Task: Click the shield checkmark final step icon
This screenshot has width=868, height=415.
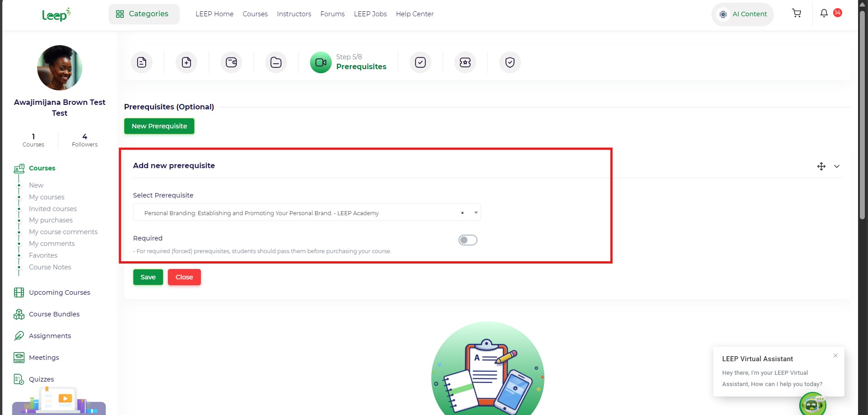Action: 510,62
